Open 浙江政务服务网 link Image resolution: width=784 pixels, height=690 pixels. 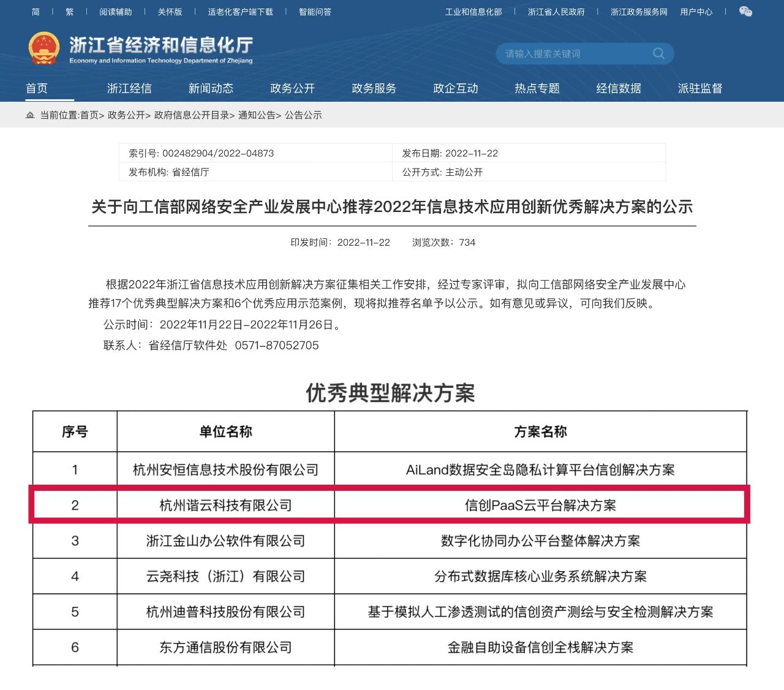pyautogui.click(x=639, y=12)
